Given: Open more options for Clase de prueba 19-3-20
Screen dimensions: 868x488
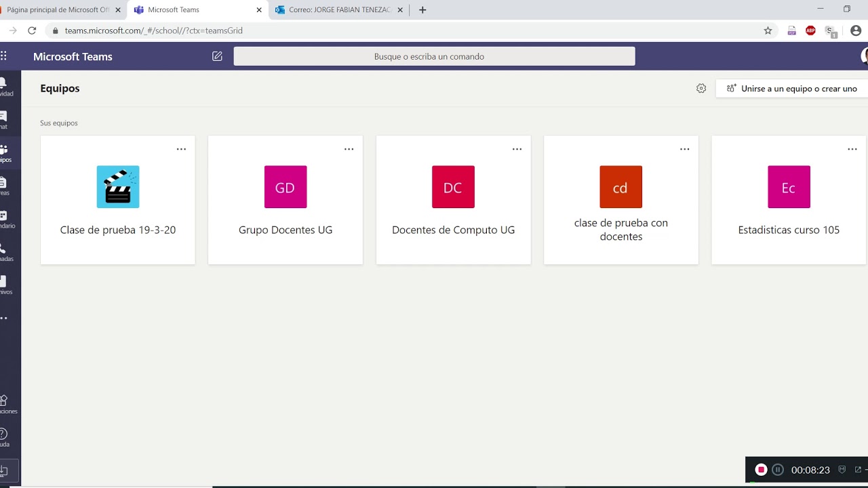Looking at the screenshot, I should coord(181,149).
